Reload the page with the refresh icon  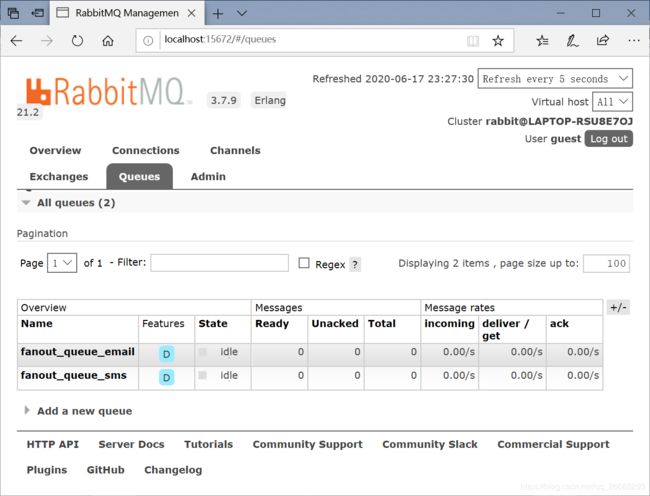(77, 41)
